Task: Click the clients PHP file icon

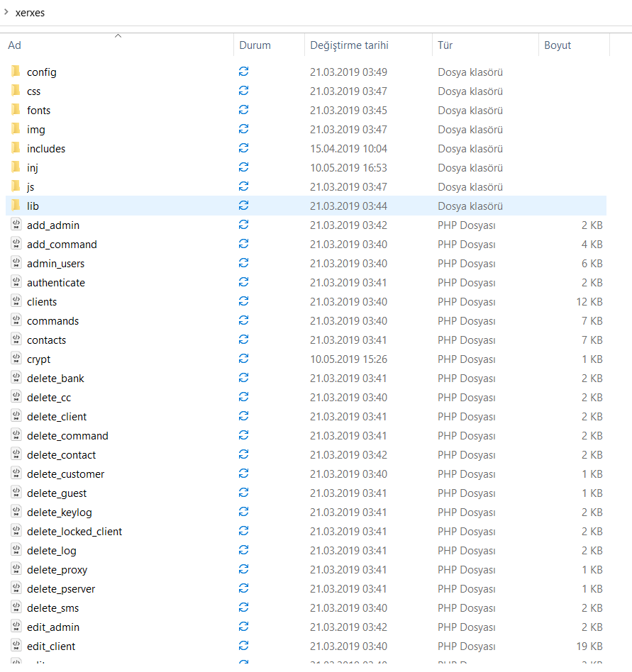Action: pos(16,301)
